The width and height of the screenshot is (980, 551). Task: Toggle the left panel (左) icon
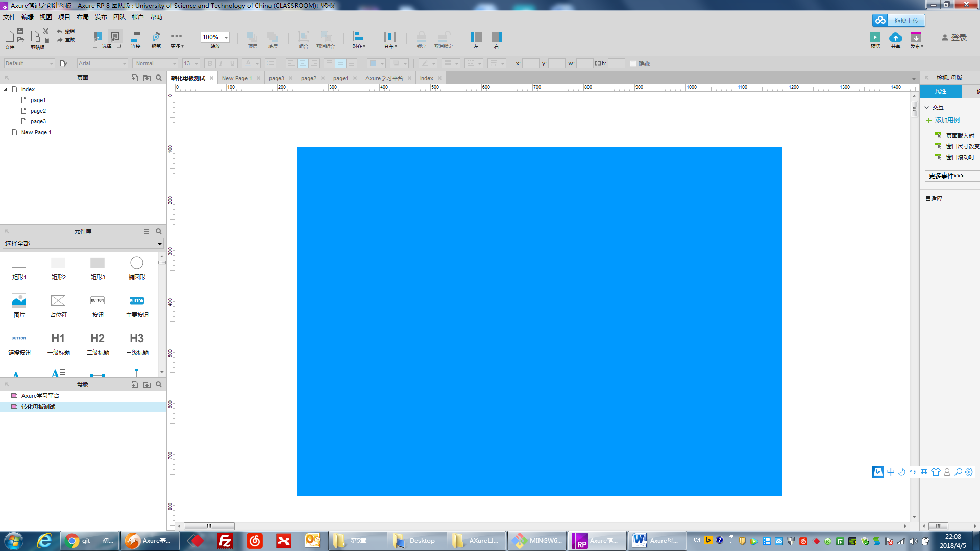(x=476, y=37)
